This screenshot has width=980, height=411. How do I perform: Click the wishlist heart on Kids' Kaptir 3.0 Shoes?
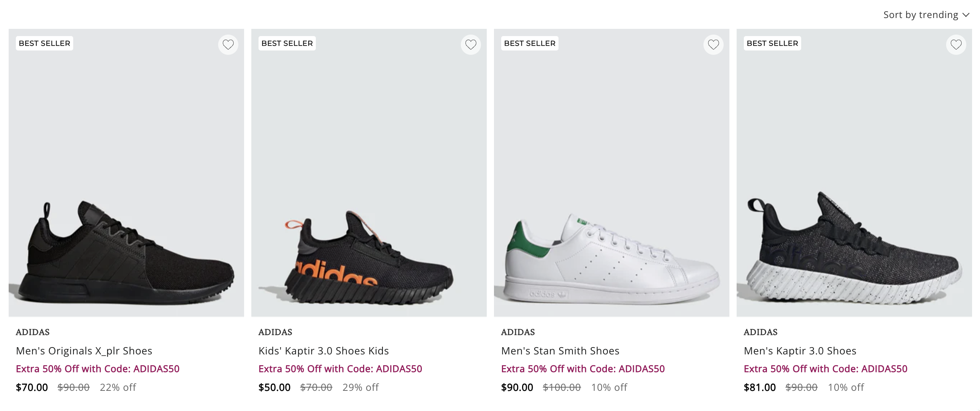[x=471, y=45]
